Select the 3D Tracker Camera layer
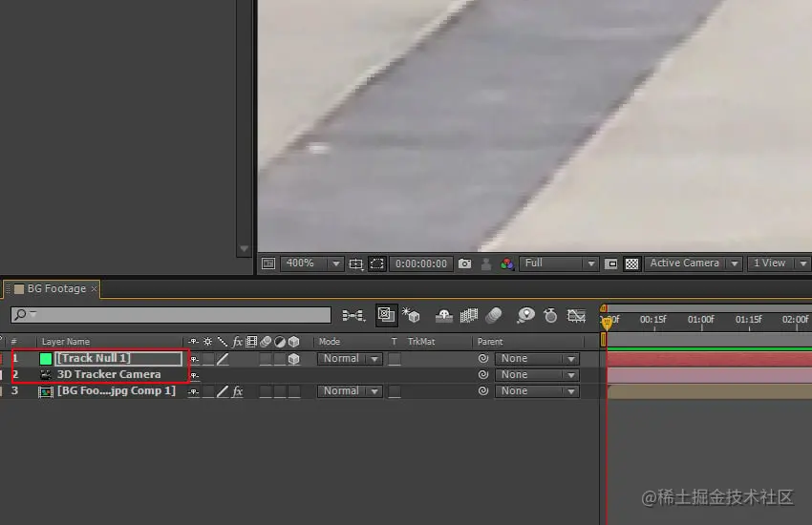Image resolution: width=812 pixels, height=525 pixels. click(109, 374)
